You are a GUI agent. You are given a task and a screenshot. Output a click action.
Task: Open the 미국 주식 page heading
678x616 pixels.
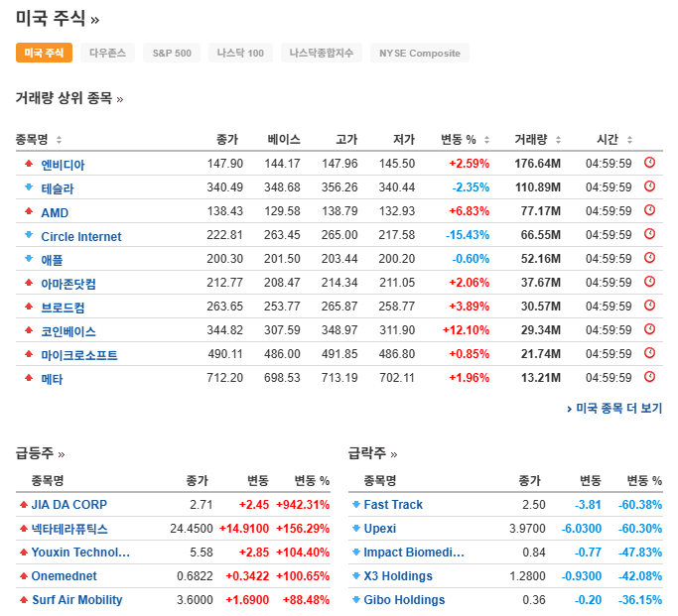(x=58, y=19)
